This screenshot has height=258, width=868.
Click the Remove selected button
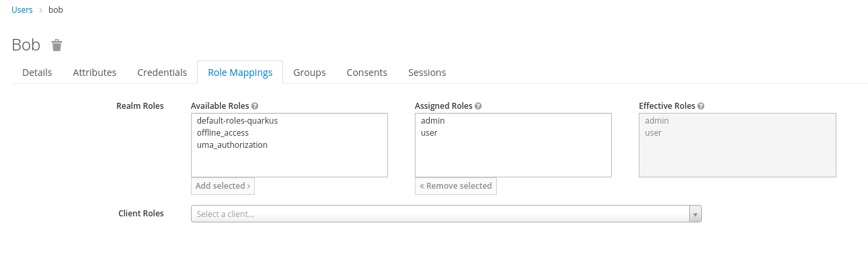[456, 185]
